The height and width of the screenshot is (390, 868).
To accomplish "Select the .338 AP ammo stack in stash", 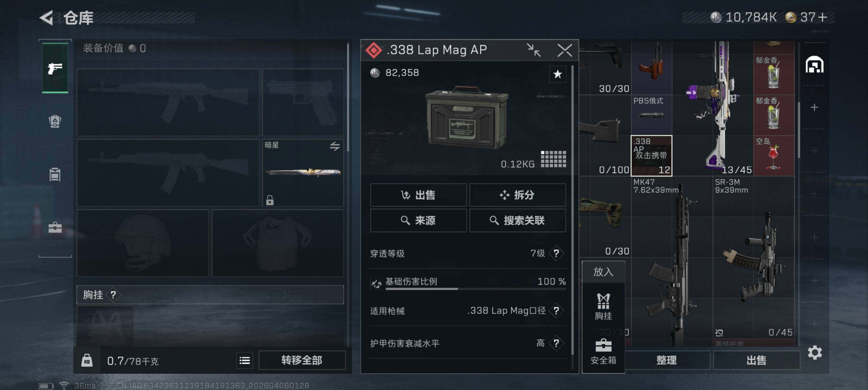I will (x=651, y=156).
